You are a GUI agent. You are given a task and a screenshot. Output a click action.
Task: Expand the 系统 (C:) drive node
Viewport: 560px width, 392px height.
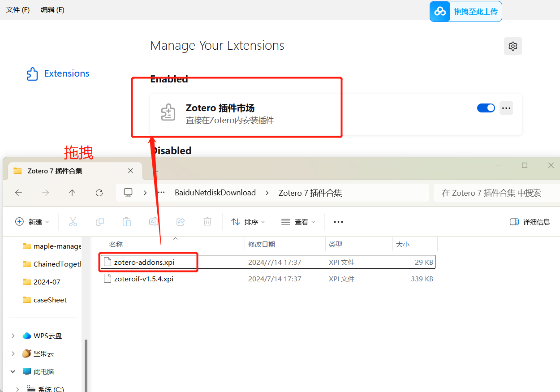17,389
